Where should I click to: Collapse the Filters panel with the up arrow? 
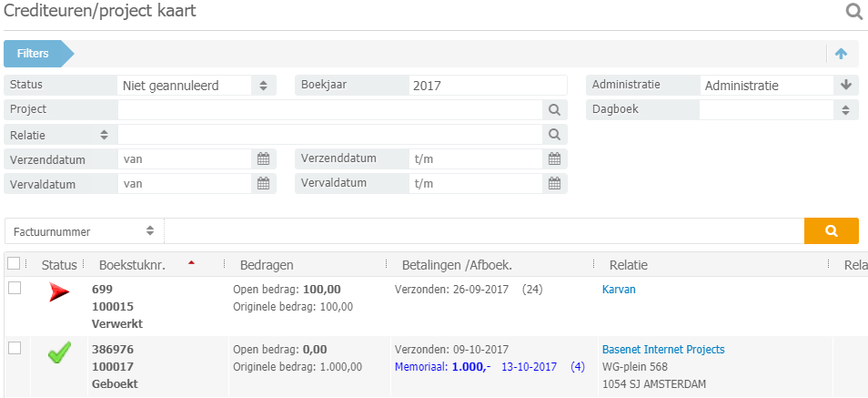(841, 54)
